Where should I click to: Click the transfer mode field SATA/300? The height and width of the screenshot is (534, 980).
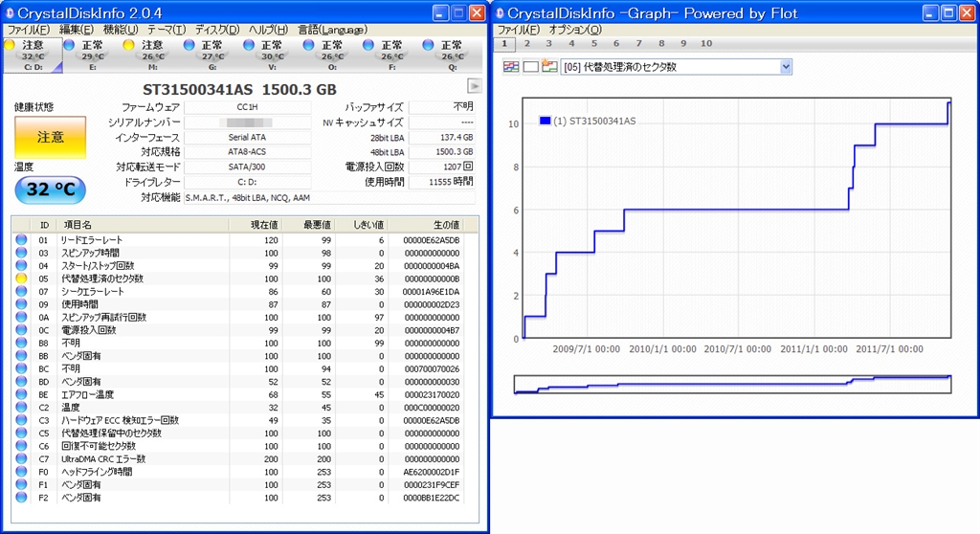pos(248,167)
